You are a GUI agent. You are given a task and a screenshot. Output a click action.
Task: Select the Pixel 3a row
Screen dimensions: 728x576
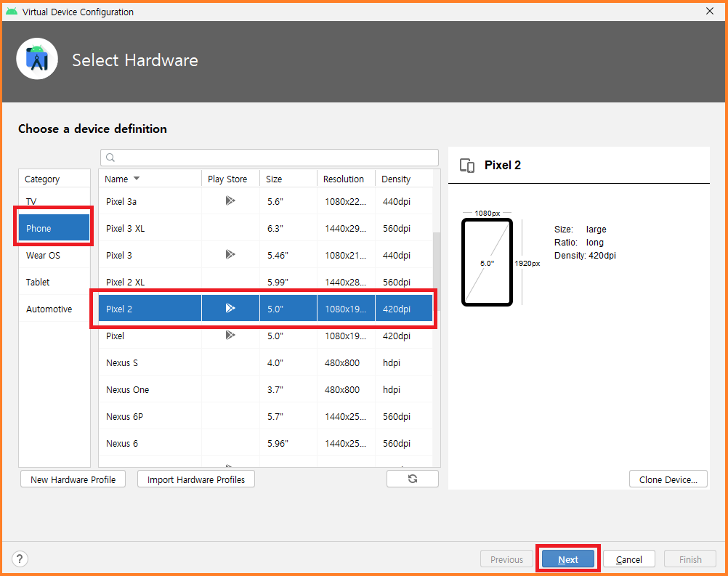coord(266,201)
